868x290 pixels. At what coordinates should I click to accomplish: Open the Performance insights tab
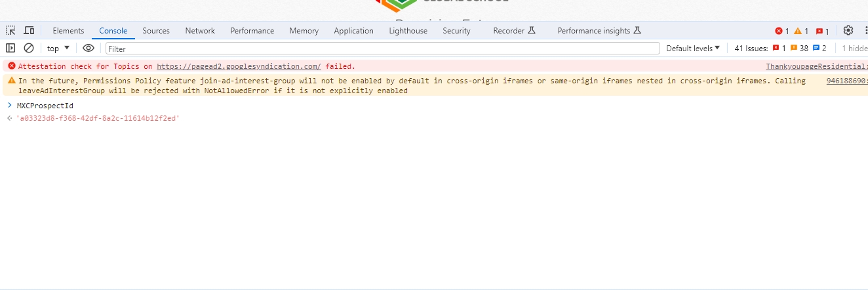click(x=599, y=31)
